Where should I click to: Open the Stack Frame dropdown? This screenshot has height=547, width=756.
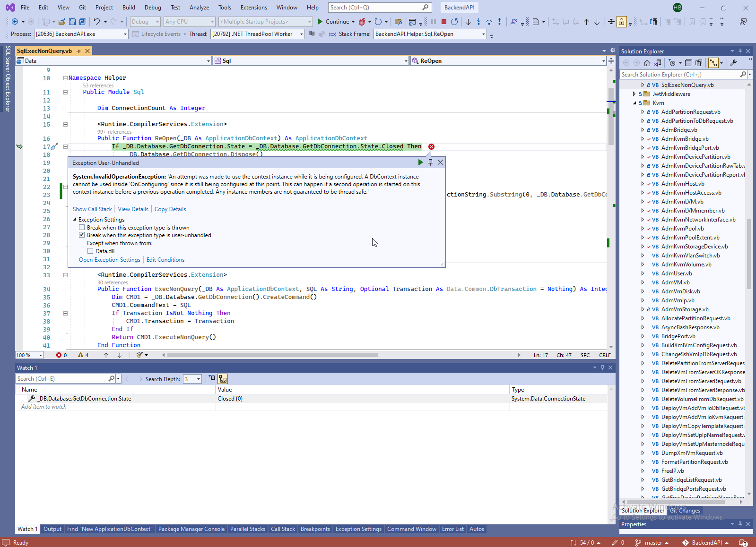(x=430, y=34)
